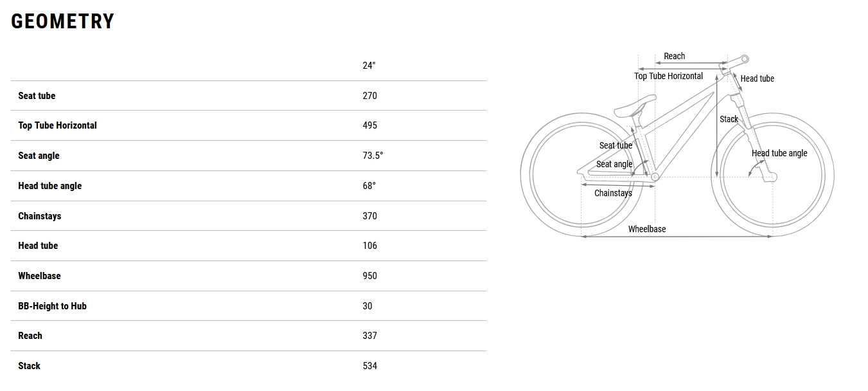Select the 24" size column header

(x=369, y=66)
